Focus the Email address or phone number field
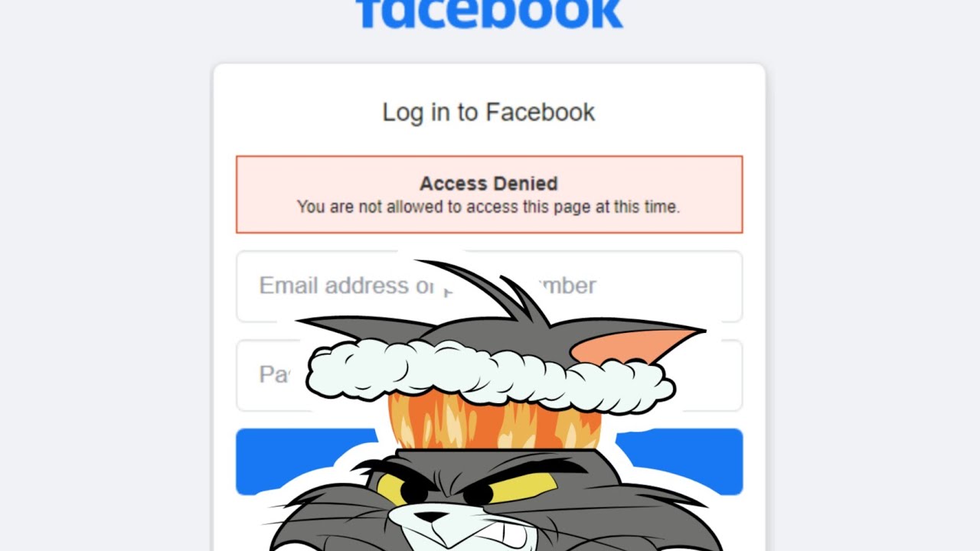The width and height of the screenshot is (980, 551). pyautogui.click(x=489, y=286)
